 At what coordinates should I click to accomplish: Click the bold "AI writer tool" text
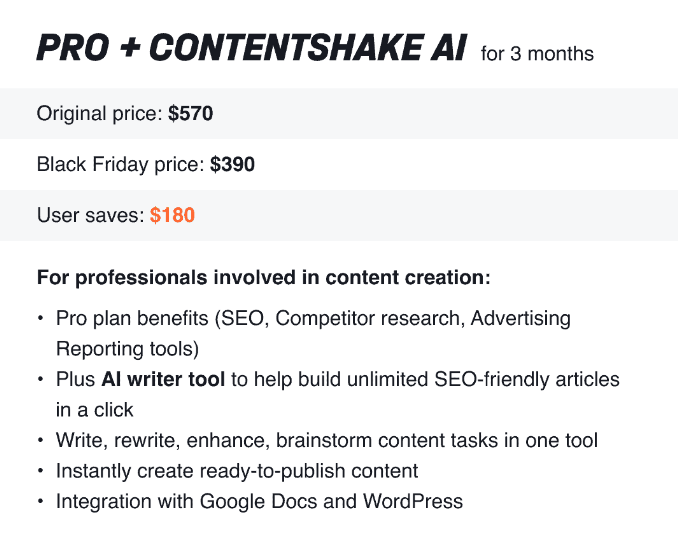[163, 380]
